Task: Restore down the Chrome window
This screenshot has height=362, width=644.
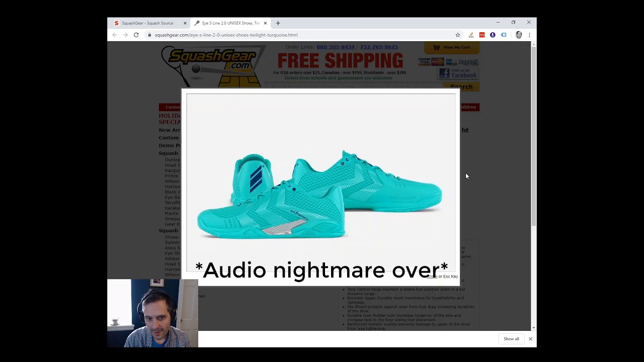Action: 513,23
